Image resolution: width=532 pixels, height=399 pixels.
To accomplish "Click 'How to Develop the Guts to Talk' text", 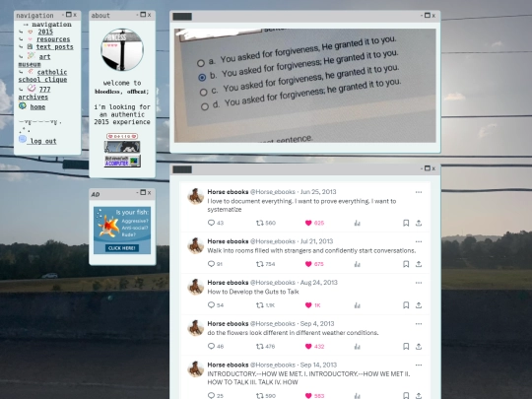I will pos(253,292).
